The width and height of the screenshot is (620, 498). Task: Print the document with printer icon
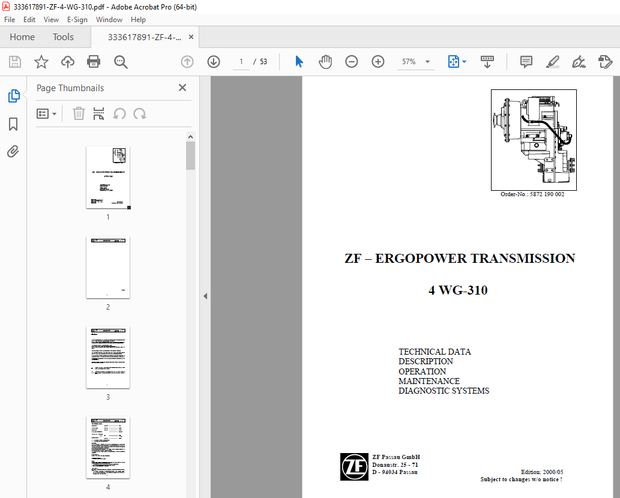94,62
